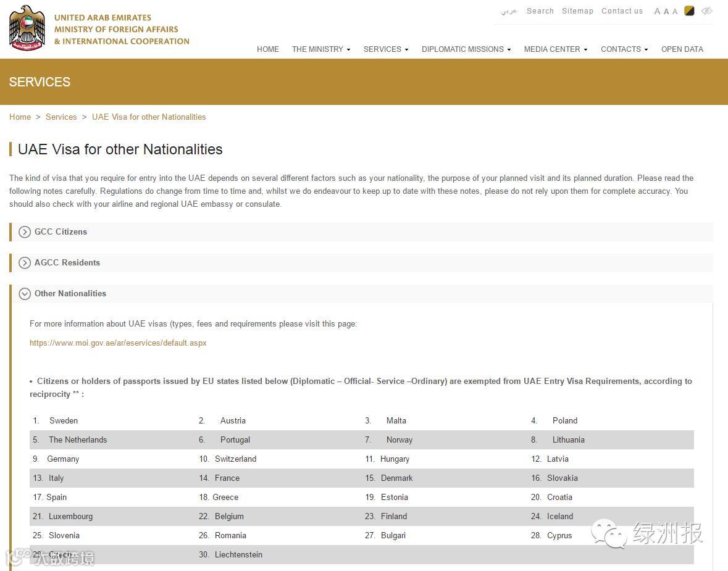Click Poland in the country list

565,420
